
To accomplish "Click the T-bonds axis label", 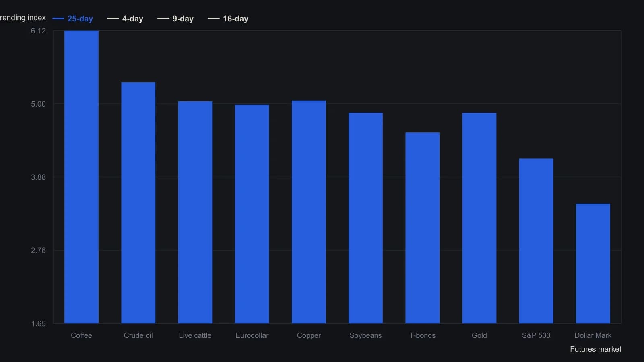I will tap(423, 335).
